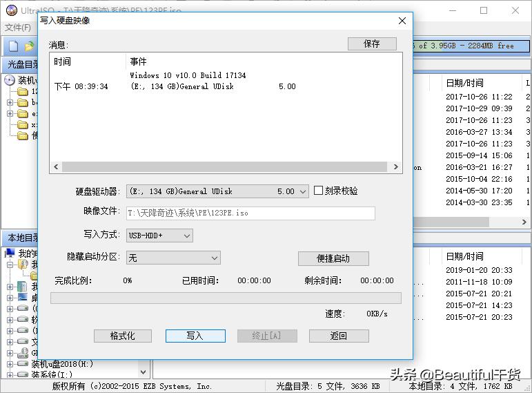Screen dimensions: 532x393
Task: Click the 终止[A] abort button
Action: pyautogui.click(x=267, y=336)
